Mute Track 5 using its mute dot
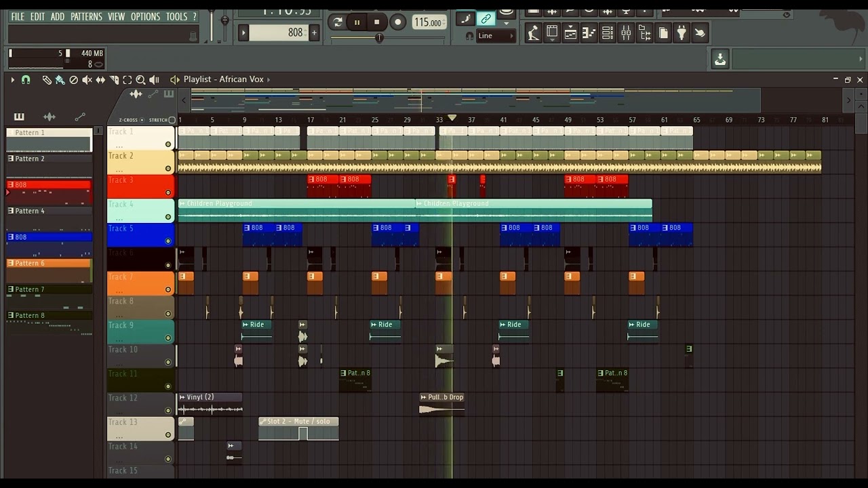 pyautogui.click(x=168, y=241)
